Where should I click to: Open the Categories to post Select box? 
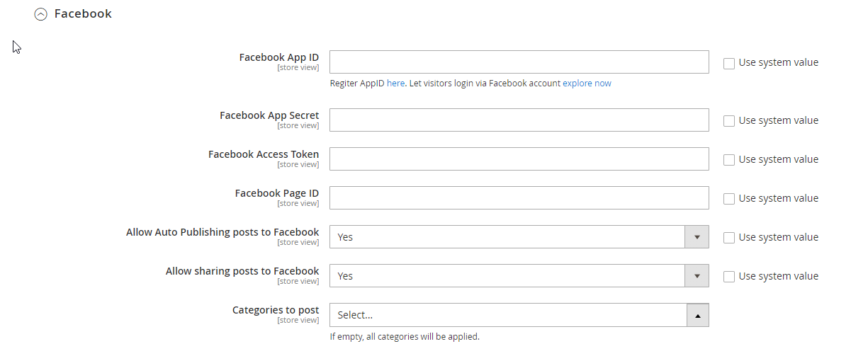pyautogui.click(x=507, y=315)
